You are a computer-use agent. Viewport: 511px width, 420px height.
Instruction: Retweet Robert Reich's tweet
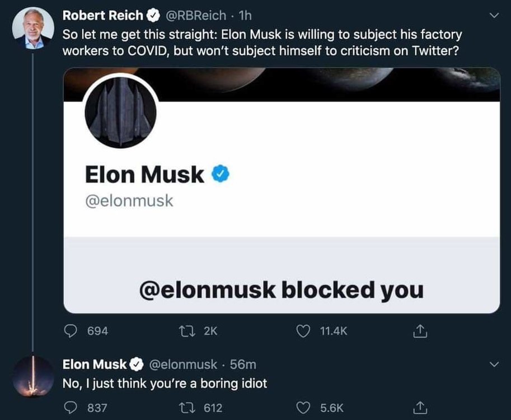[190, 331]
